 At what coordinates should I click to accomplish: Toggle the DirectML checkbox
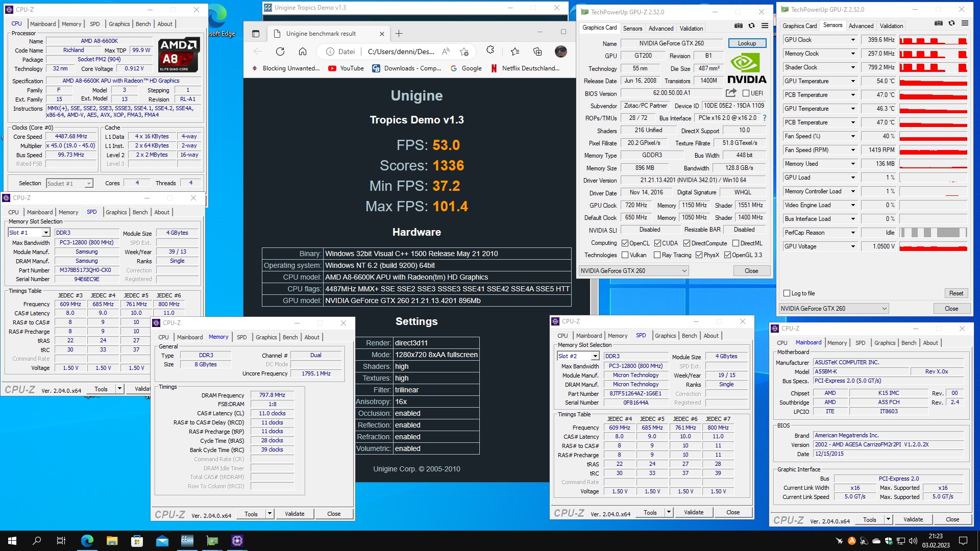click(x=736, y=243)
